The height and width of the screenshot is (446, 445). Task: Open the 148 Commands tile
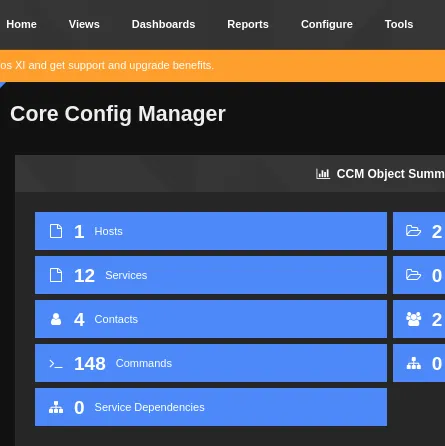click(x=211, y=363)
